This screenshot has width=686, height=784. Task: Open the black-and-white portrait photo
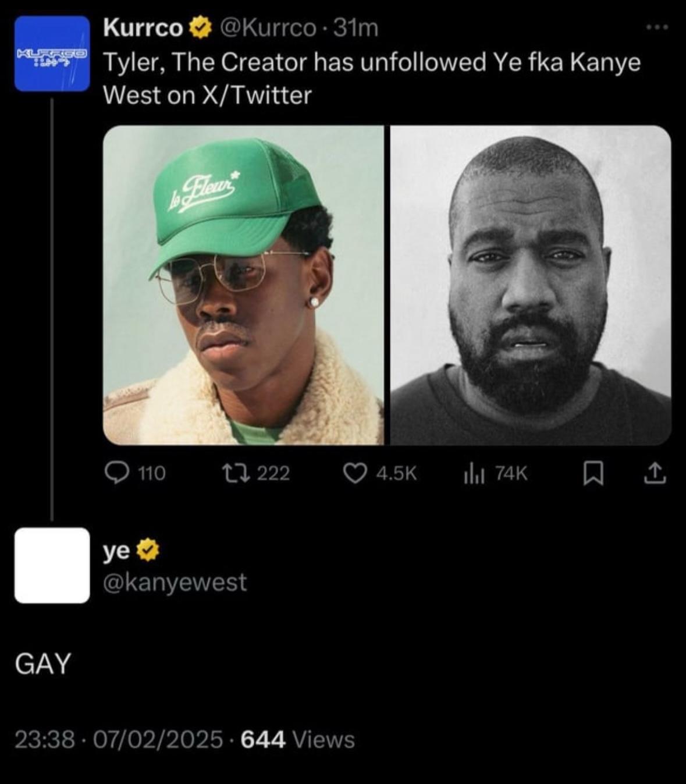coord(530,285)
